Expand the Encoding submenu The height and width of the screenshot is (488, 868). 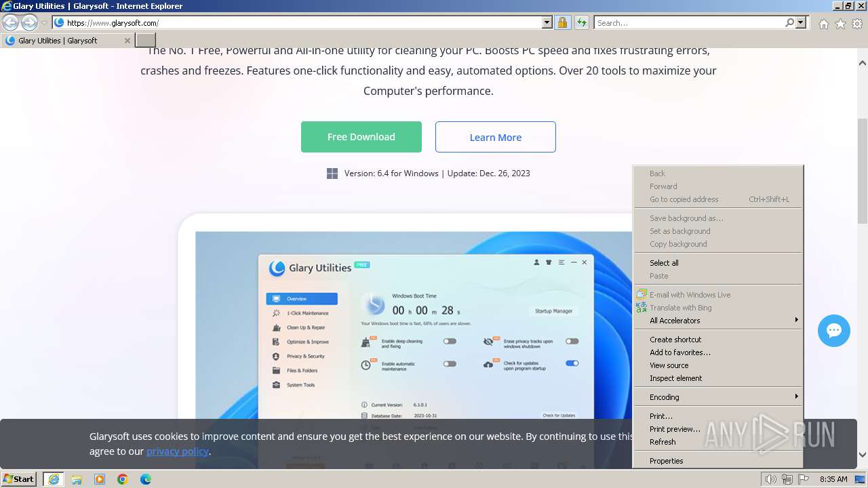pyautogui.click(x=717, y=397)
